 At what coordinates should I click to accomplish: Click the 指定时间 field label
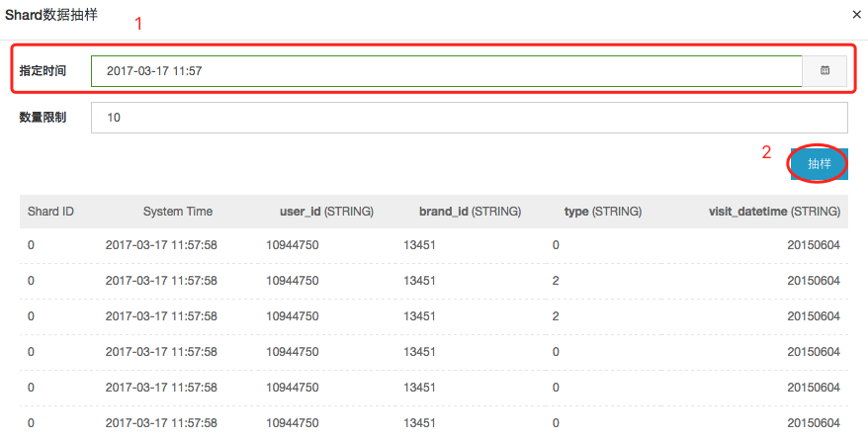click(x=43, y=71)
